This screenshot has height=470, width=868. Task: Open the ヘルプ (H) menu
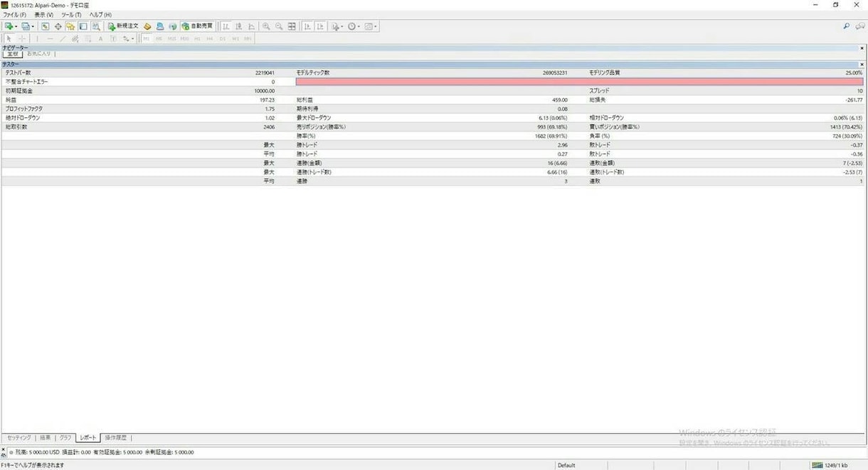(x=100, y=15)
